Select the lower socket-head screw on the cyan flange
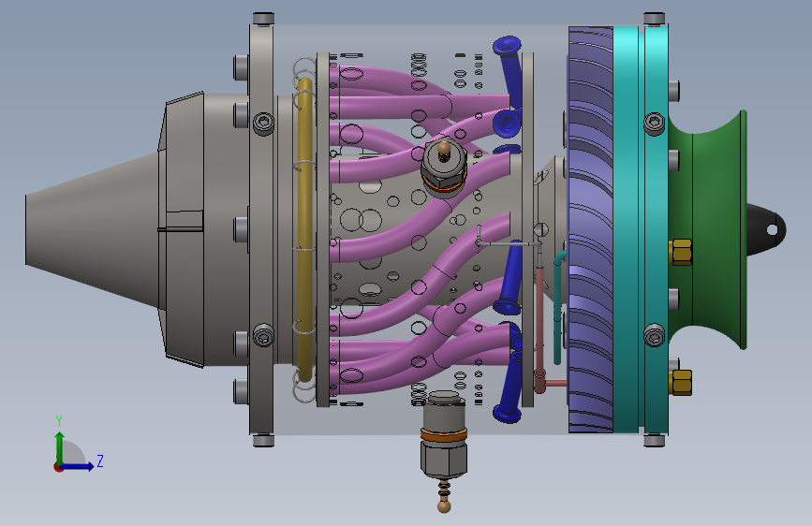Viewport: 812px width, 526px height. click(654, 335)
